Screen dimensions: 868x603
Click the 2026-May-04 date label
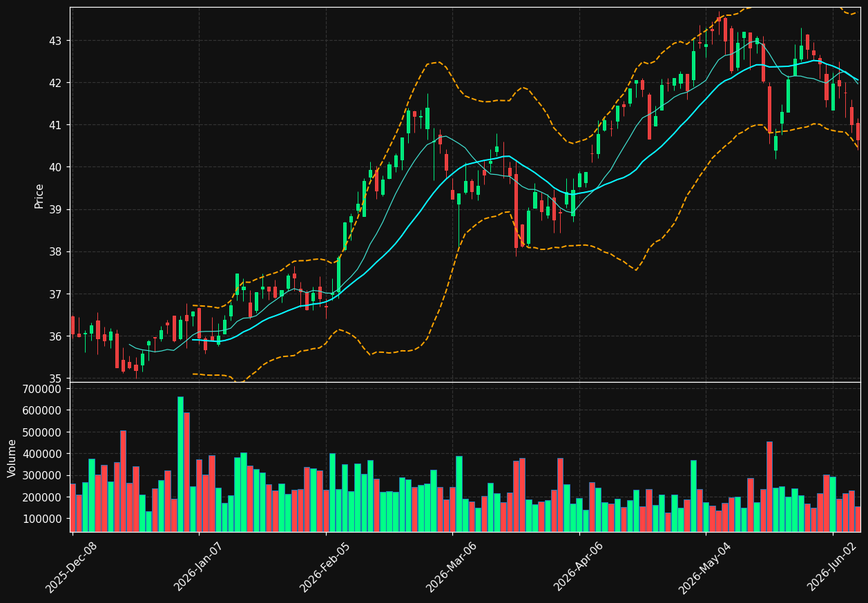[x=705, y=567]
